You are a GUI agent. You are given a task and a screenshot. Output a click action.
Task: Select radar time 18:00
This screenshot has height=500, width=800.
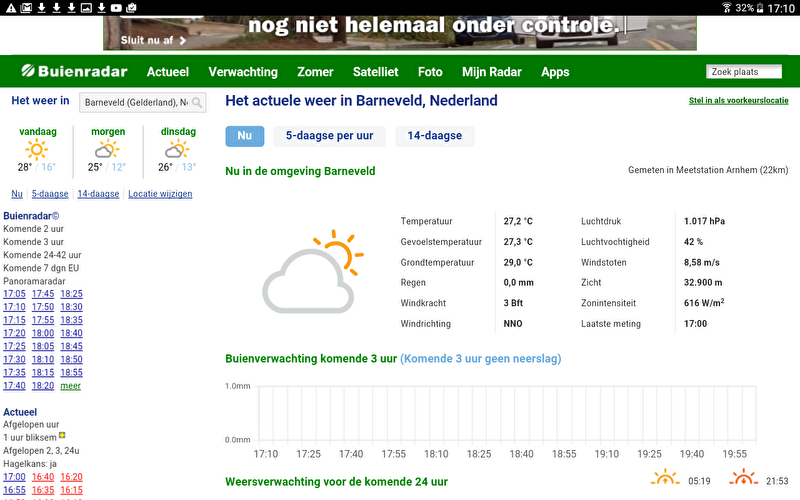pyautogui.click(x=43, y=333)
